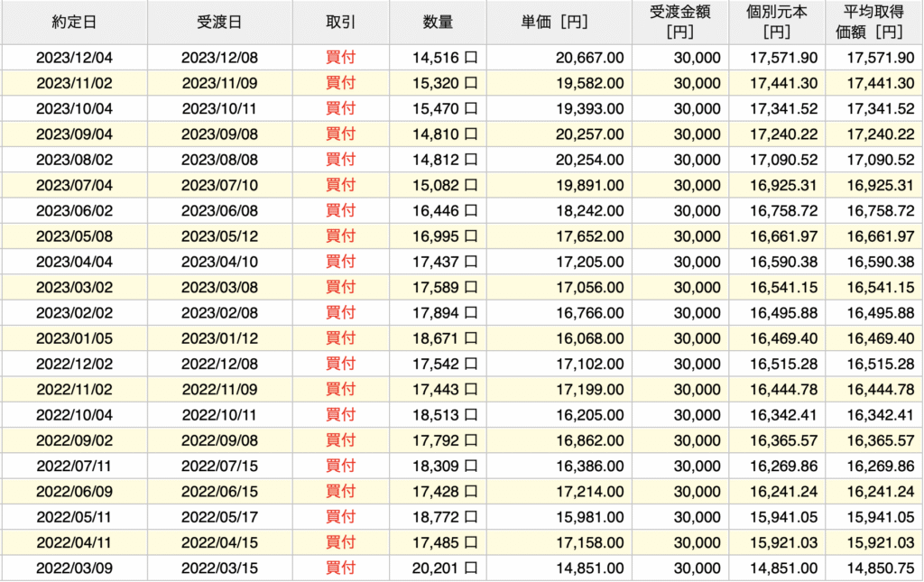Click 買付 in the 2023/06/02 row
This screenshot has width=924, height=582.
point(340,210)
